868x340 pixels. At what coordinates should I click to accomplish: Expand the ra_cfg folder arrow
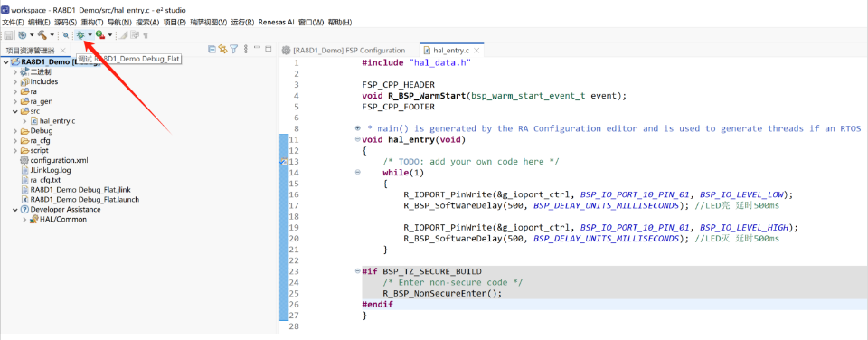tap(15, 141)
